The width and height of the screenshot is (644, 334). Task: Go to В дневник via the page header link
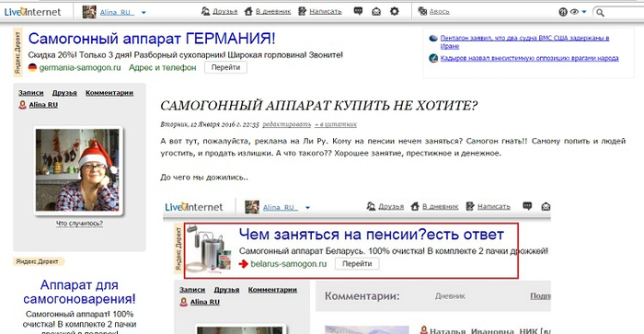click(x=273, y=12)
